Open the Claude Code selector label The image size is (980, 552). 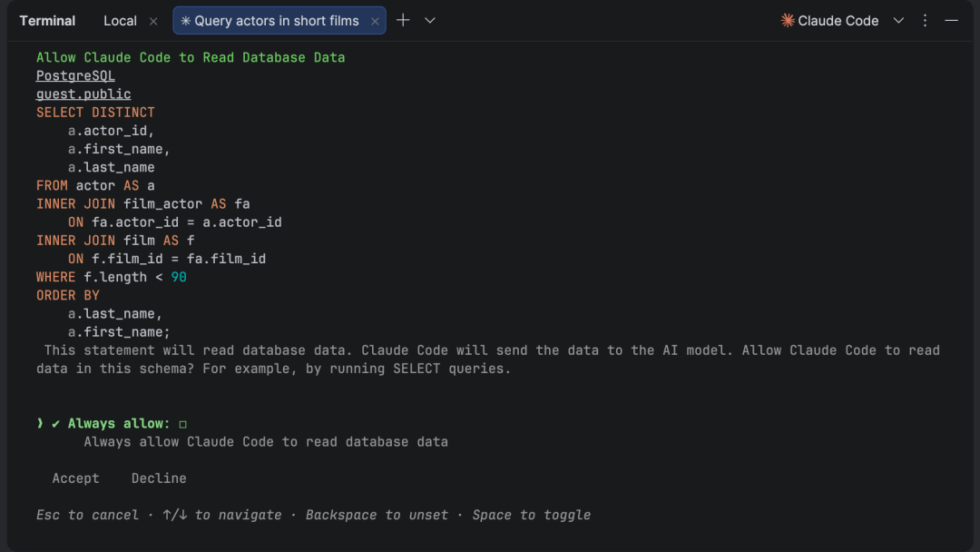(838, 21)
